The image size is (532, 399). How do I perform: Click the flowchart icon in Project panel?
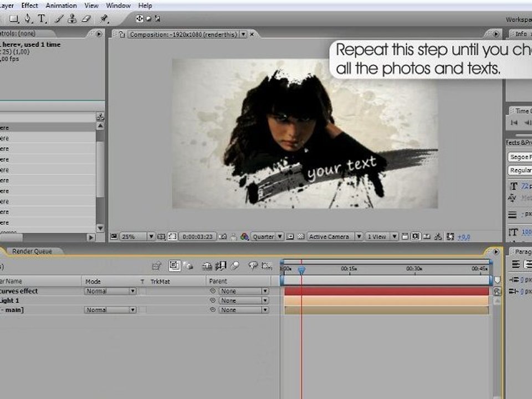click(x=100, y=117)
